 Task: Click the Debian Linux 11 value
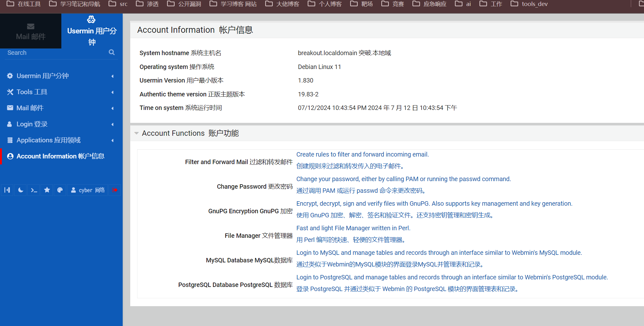click(319, 67)
